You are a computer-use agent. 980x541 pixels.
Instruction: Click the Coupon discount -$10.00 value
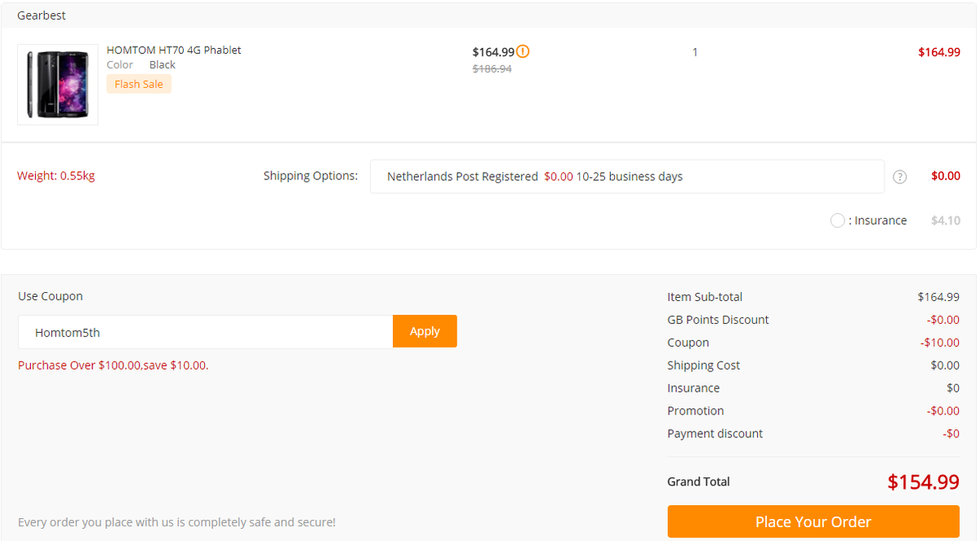(939, 343)
